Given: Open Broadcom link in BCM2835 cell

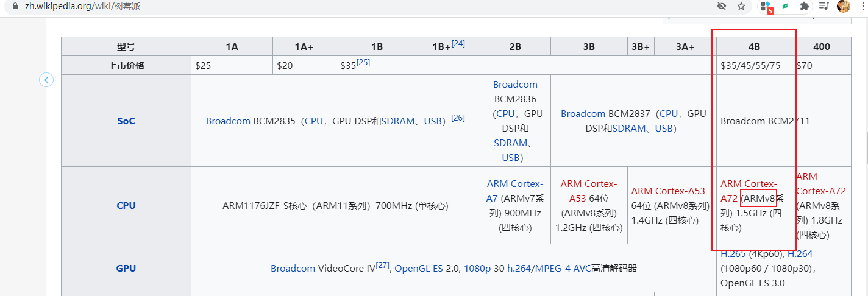Looking at the screenshot, I should coord(229,121).
